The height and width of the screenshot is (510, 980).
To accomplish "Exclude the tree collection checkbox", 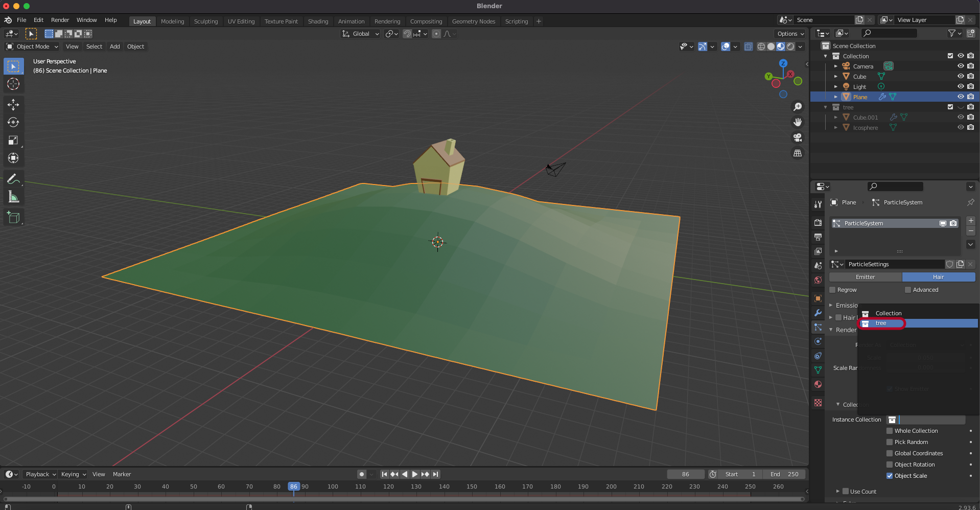I will click(950, 107).
